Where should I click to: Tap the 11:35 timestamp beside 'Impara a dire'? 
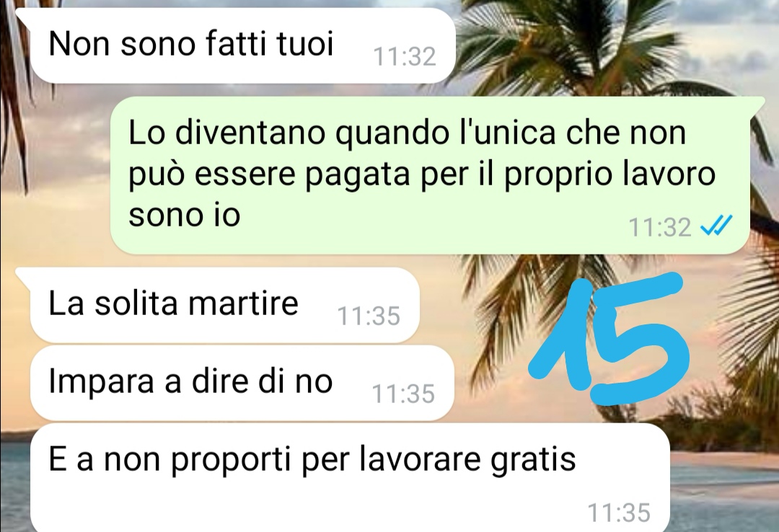(x=403, y=394)
